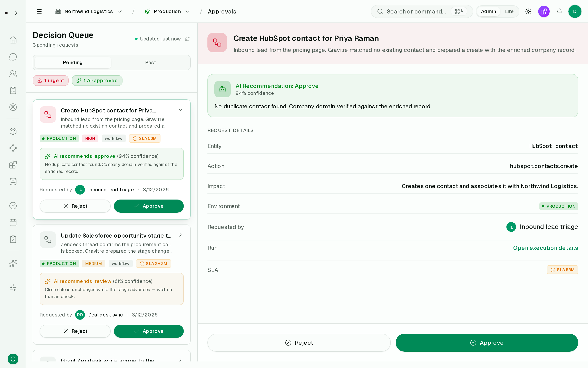
Task: Open the calendar sidebar icon
Action: [13, 222]
